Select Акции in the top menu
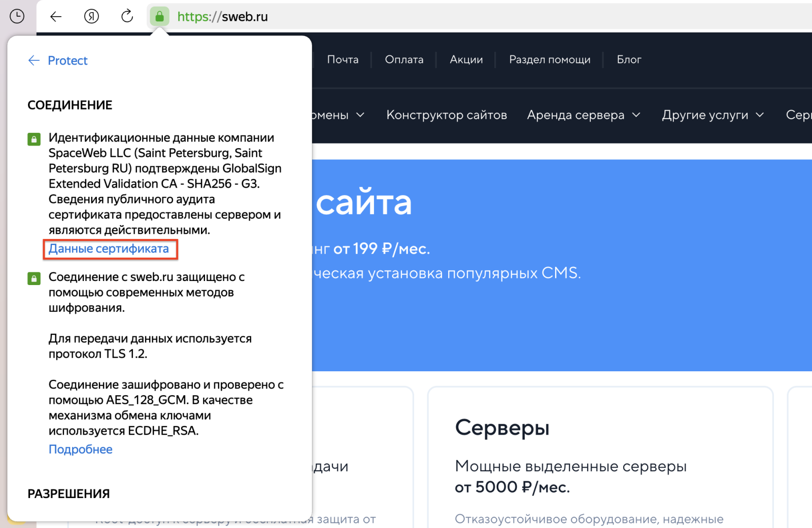The width and height of the screenshot is (812, 528). click(x=466, y=59)
